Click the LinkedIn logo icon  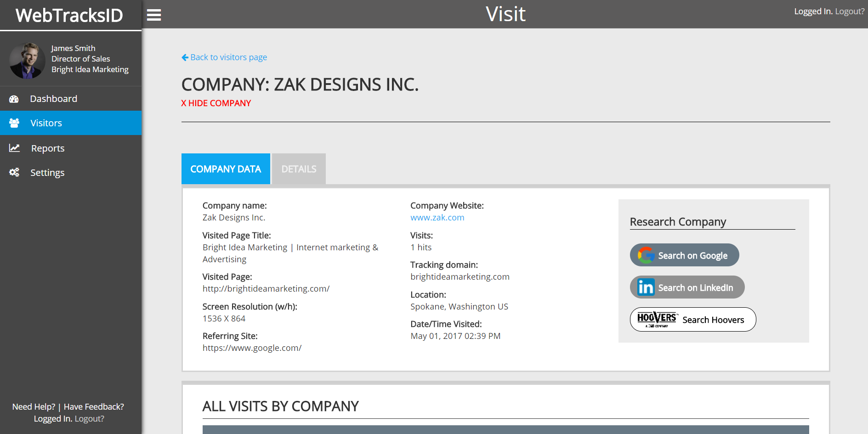(x=646, y=287)
